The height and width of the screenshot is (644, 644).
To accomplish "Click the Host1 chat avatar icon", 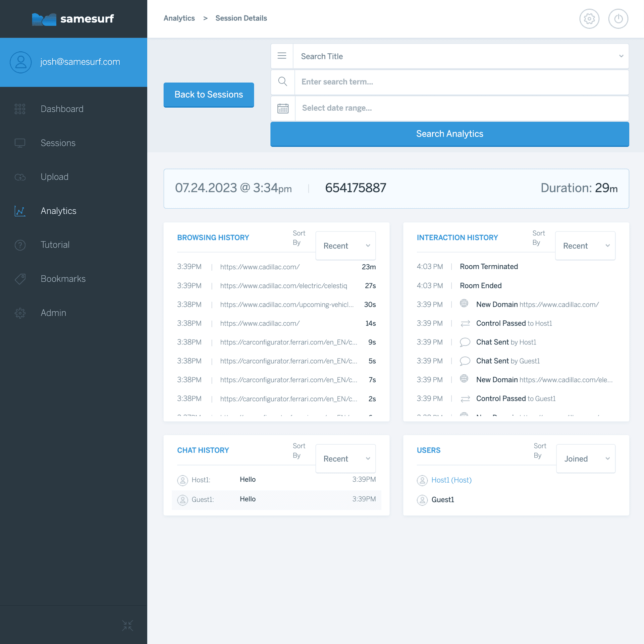I will [x=182, y=480].
